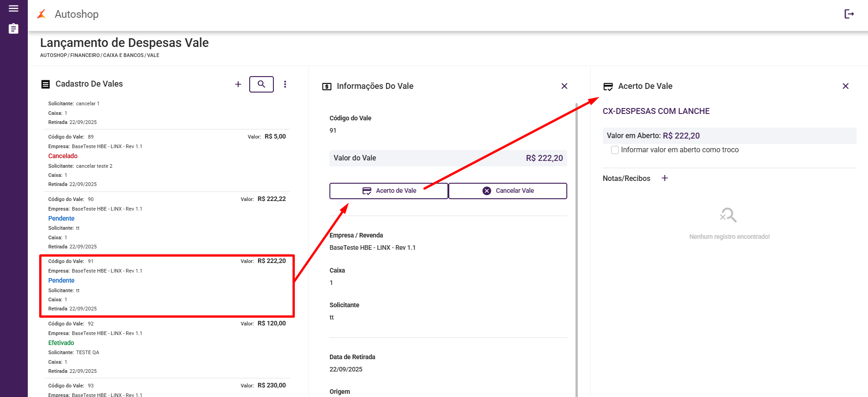Open the three-dot more options menu
Screen dimensions: 868x397
(x=285, y=84)
